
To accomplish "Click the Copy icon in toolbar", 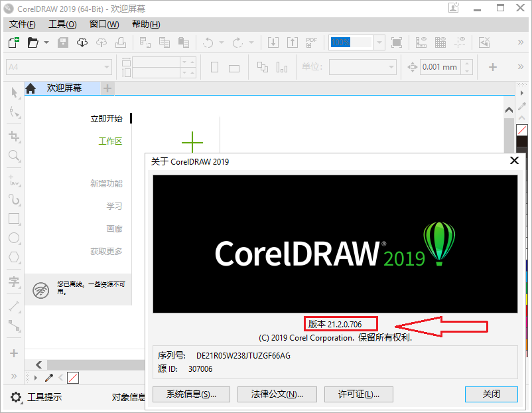I will (165, 42).
